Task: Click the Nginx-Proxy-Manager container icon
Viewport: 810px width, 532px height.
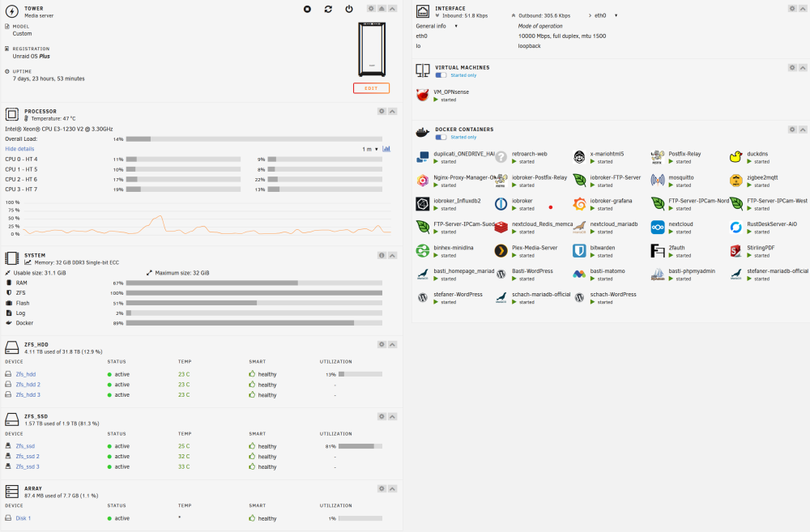Action: pos(423,181)
